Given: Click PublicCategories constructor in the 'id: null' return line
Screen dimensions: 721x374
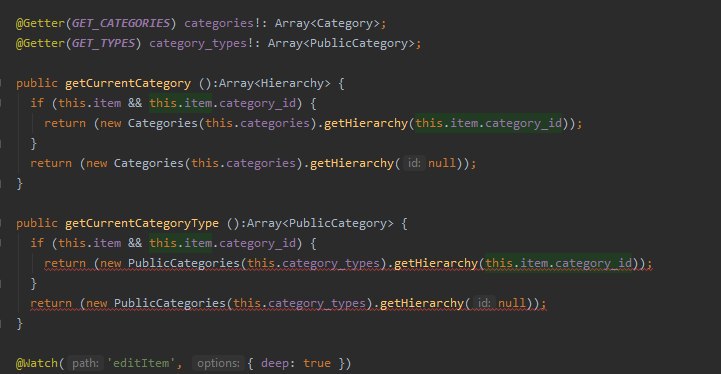Looking at the screenshot, I should click(x=170, y=303).
